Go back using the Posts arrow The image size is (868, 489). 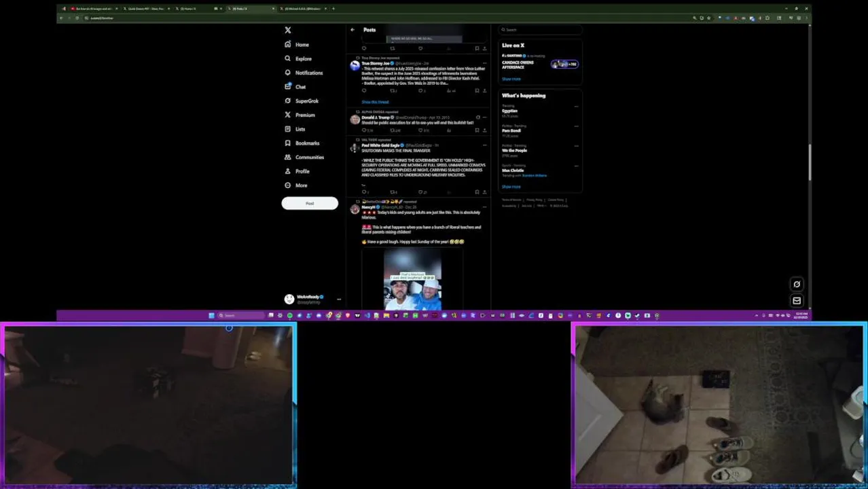[x=352, y=30]
